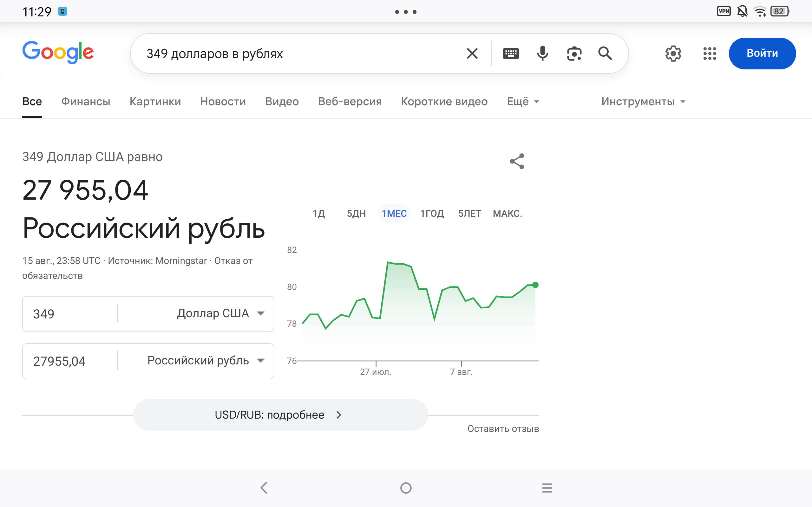Switch chart range to 1Д

(x=318, y=214)
